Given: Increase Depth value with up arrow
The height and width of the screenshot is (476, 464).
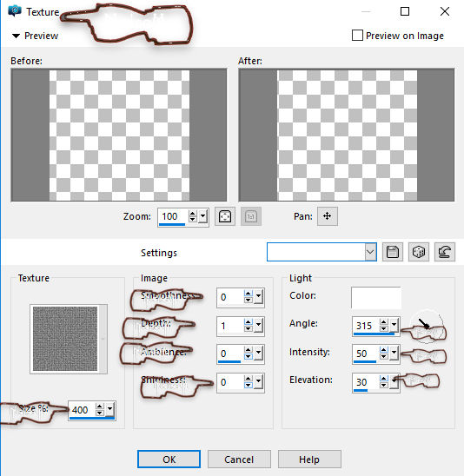Looking at the screenshot, I should 249,322.
